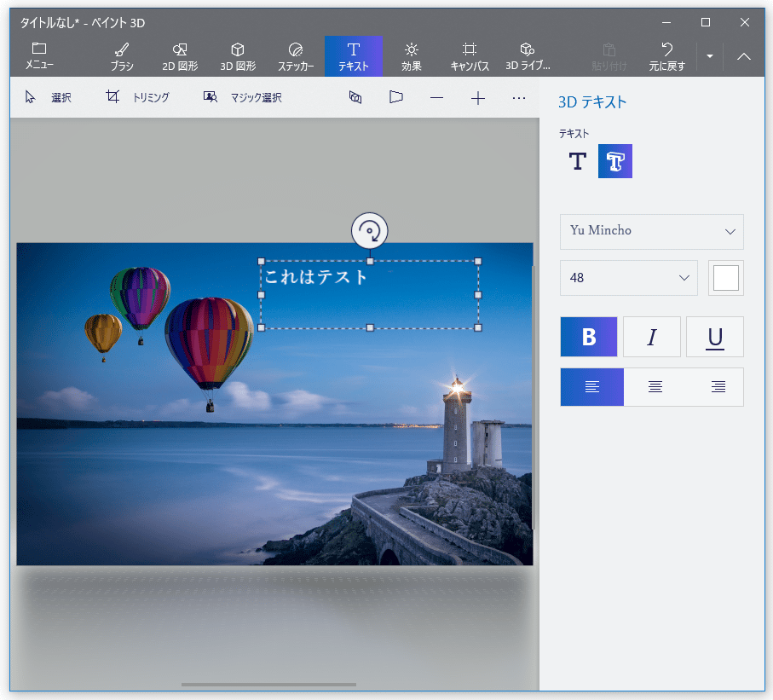Viewport: 773px width, 700px height.
Task: Open the Yu Mincho font dropdown
Action: coord(652,231)
